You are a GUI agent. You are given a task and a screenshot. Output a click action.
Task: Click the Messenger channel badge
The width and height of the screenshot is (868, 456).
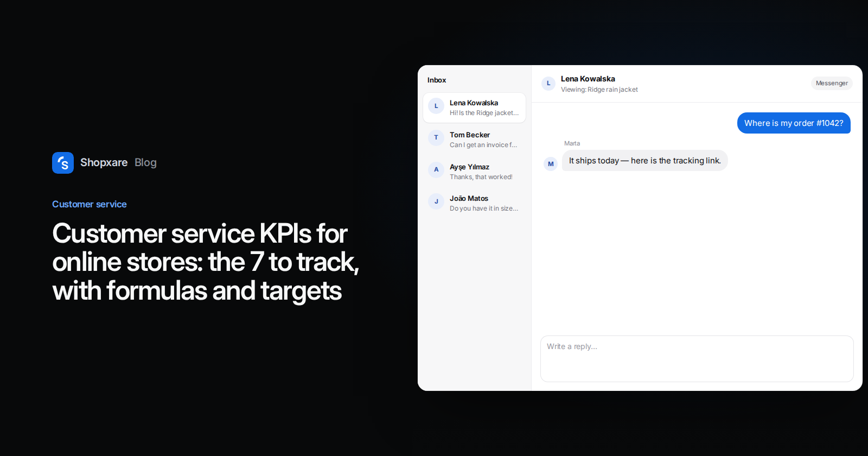click(832, 83)
